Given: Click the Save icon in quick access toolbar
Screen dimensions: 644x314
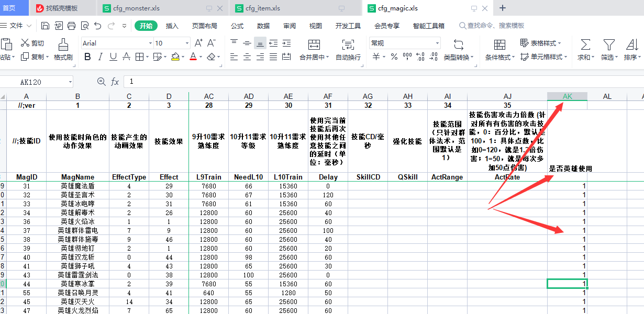Looking at the screenshot, I should click(x=46, y=26).
